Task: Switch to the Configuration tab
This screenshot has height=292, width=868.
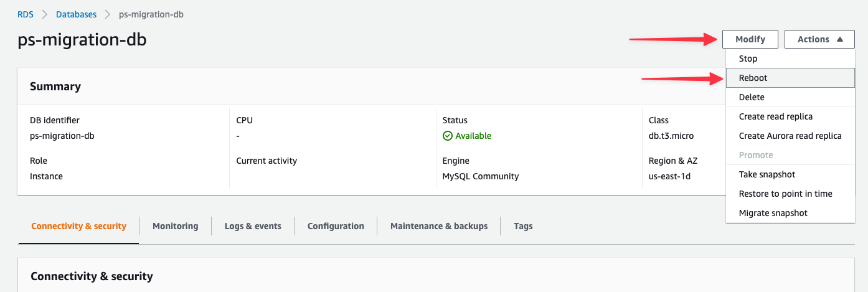Action: point(336,226)
